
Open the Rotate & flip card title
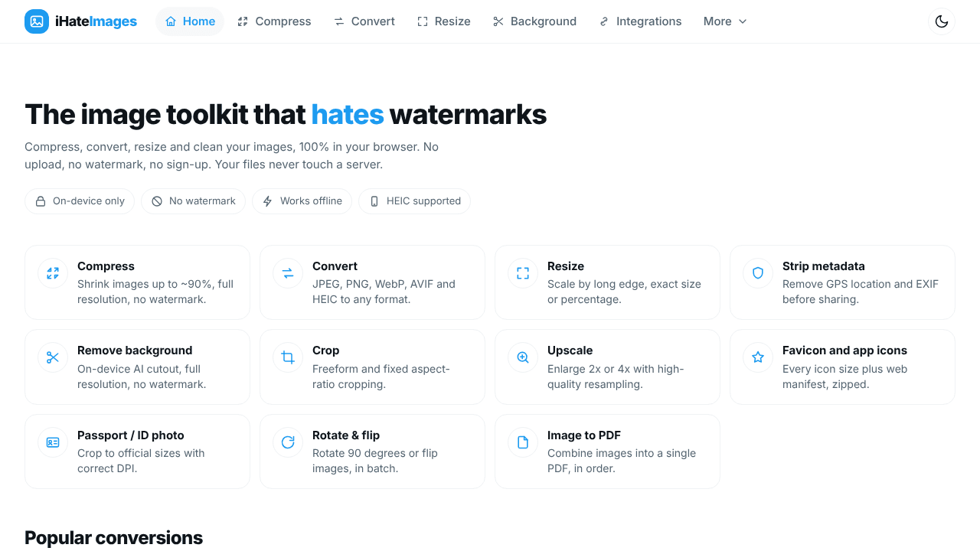point(346,435)
